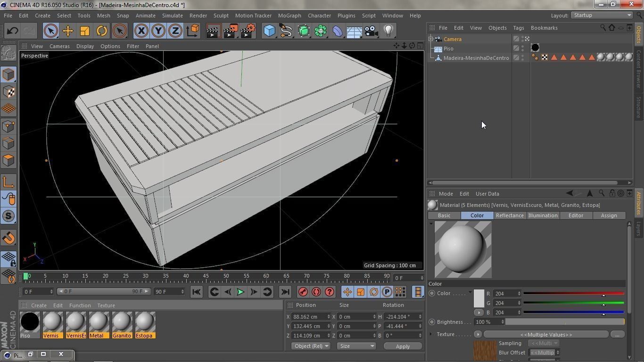The image size is (644, 362).
Task: Toggle Camera editor visibility dots
Action: 522,39
